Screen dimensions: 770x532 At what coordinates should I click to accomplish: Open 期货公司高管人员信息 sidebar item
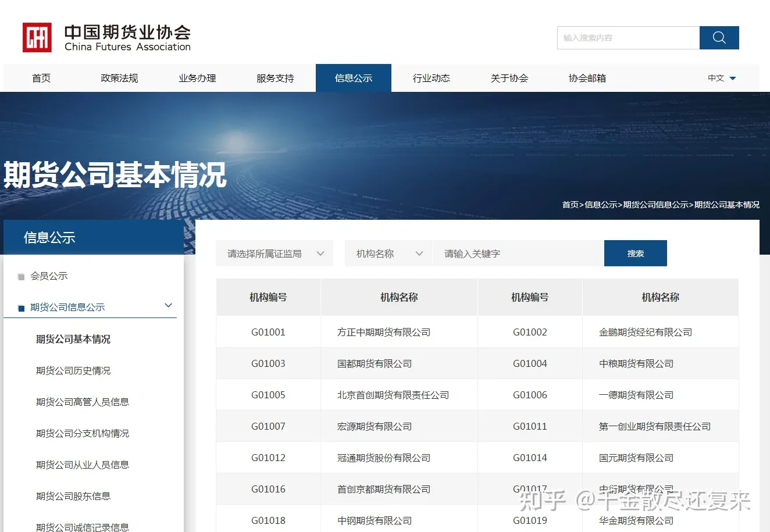click(83, 402)
